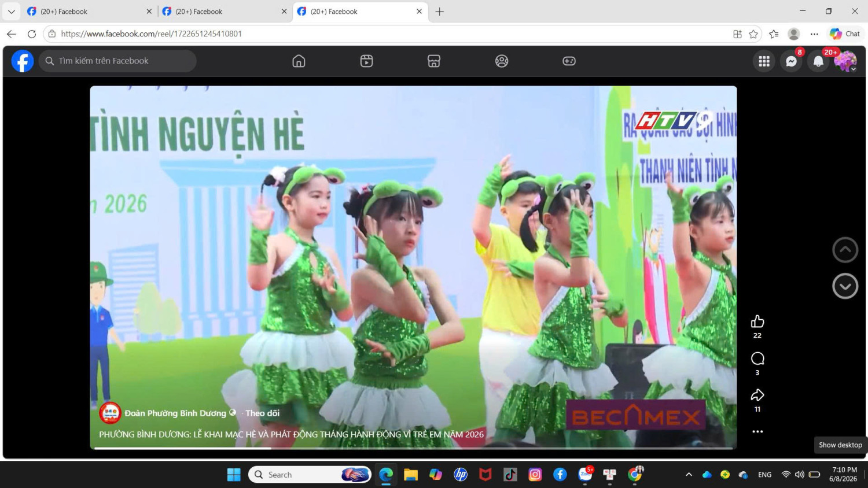Image resolution: width=868 pixels, height=488 pixels.
Task: Open the Reels video icon in Facebook navigation
Action: coord(366,61)
